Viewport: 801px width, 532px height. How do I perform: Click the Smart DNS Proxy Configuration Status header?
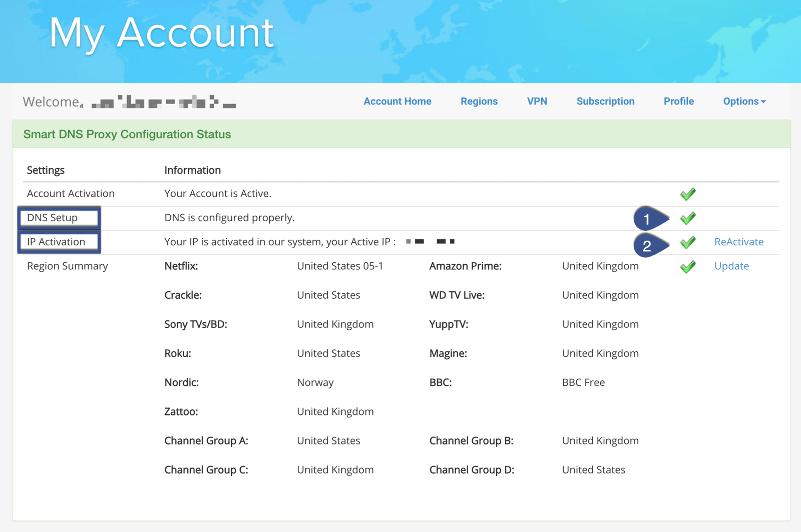127,134
